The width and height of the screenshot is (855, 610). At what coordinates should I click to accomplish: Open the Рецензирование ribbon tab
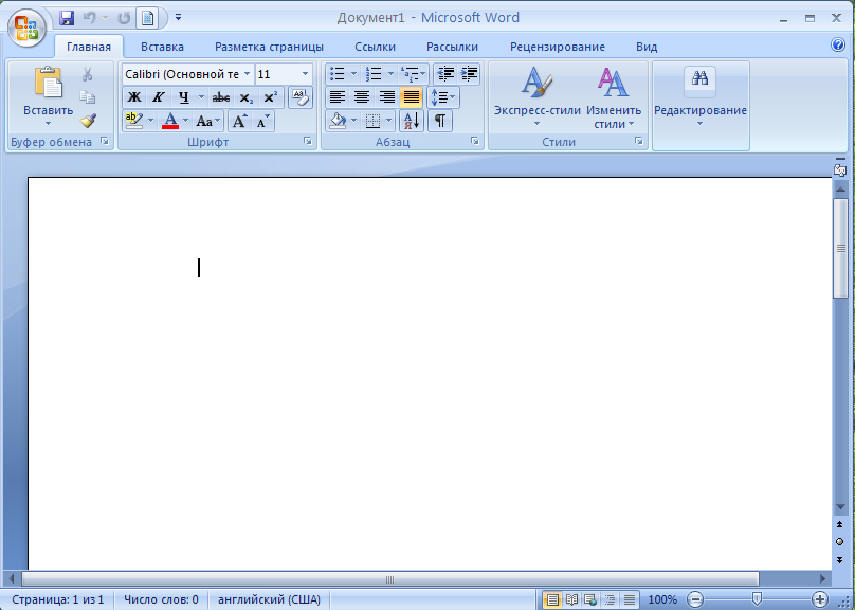(557, 47)
